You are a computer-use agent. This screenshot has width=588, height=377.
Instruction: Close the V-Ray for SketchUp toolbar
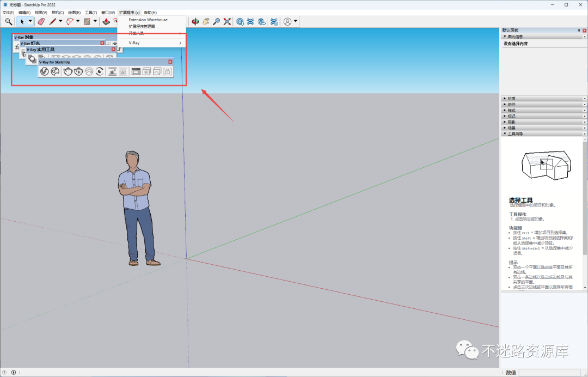coord(170,62)
